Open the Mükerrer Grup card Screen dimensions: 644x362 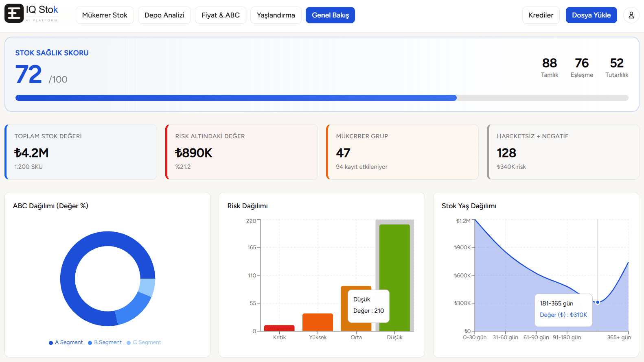coord(402,152)
